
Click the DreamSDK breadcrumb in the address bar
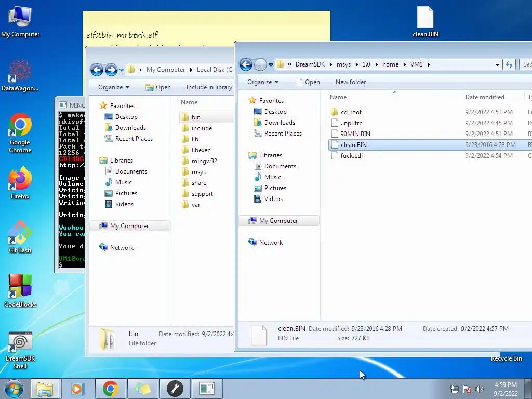click(x=310, y=64)
